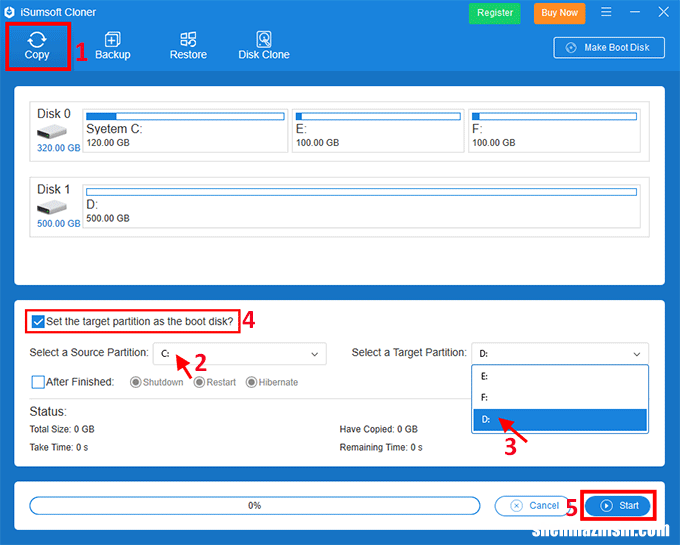
Task: Click the 0% progress bar
Action: [255, 506]
